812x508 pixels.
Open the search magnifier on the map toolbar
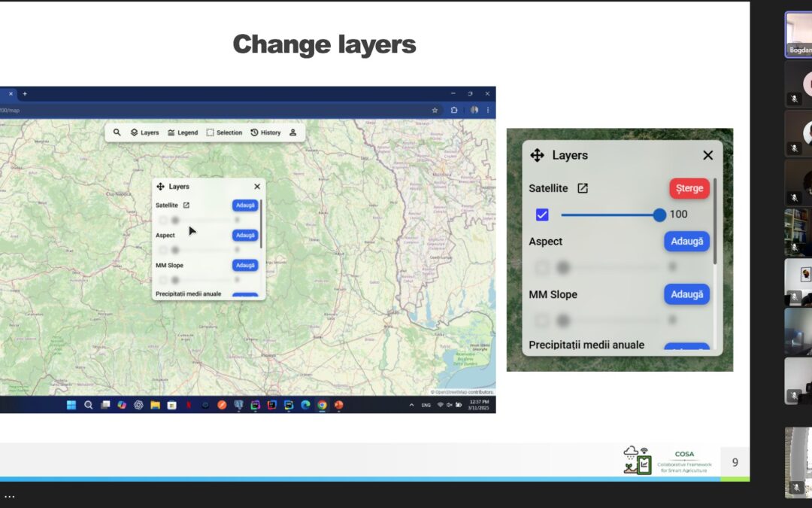point(117,132)
